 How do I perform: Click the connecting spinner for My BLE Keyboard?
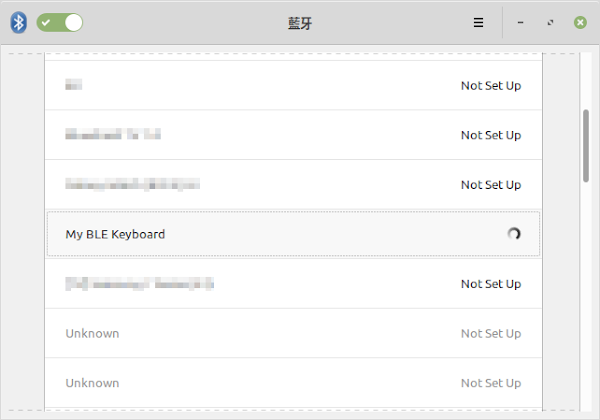tap(514, 234)
